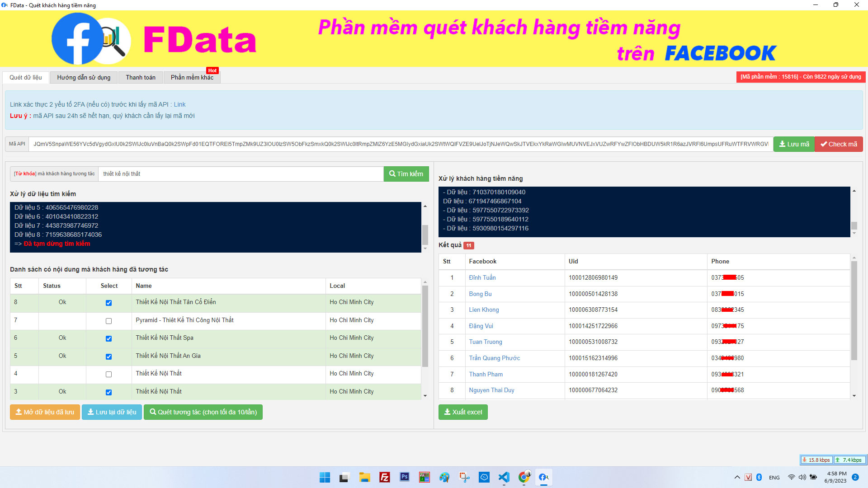
Task: Click the software license info red label
Action: click(801, 77)
